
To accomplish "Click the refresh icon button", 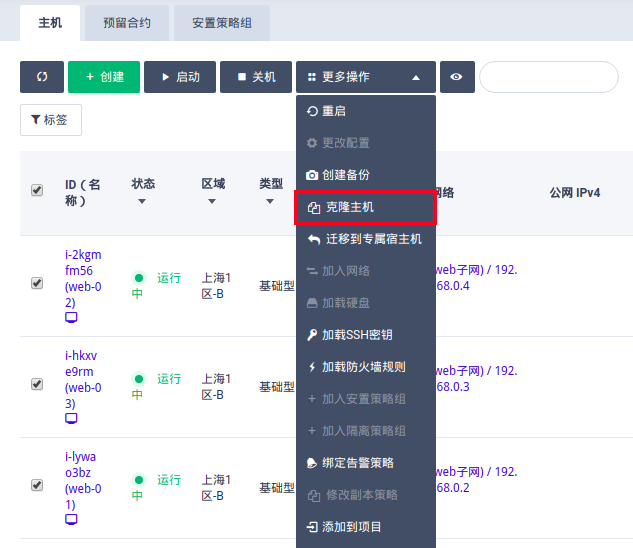I will (x=42, y=77).
